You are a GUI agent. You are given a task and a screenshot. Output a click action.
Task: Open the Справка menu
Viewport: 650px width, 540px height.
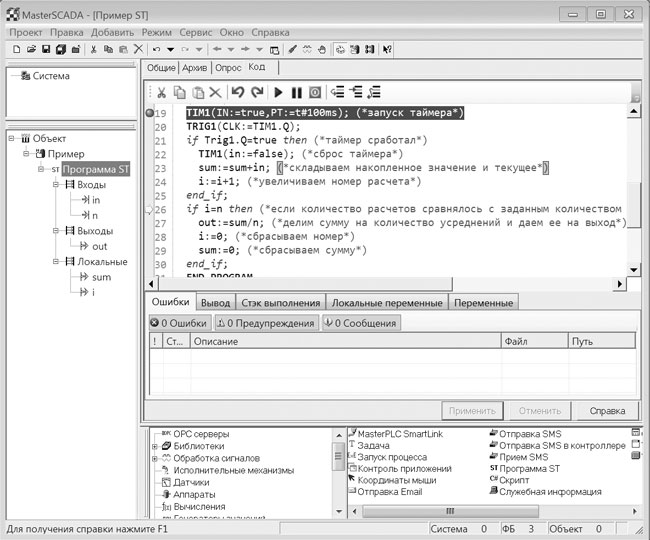[270, 32]
